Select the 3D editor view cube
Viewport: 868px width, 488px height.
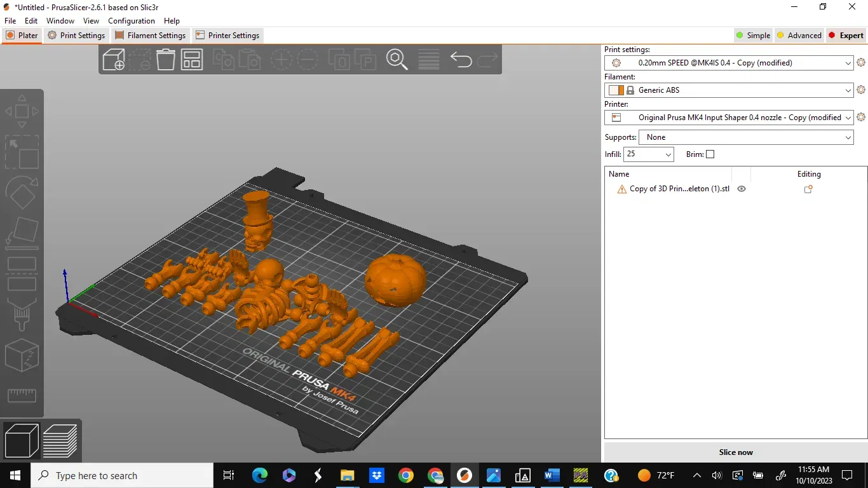(22, 440)
